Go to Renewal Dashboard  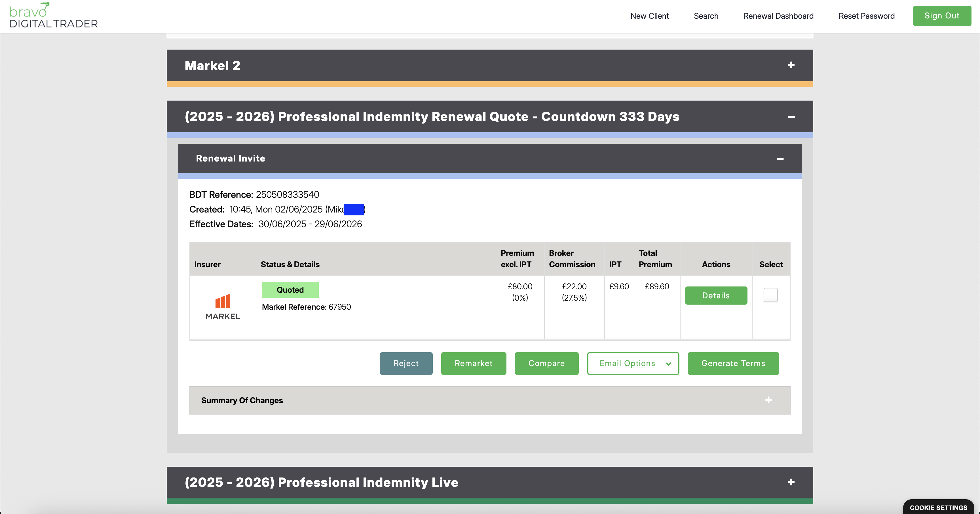click(x=778, y=16)
